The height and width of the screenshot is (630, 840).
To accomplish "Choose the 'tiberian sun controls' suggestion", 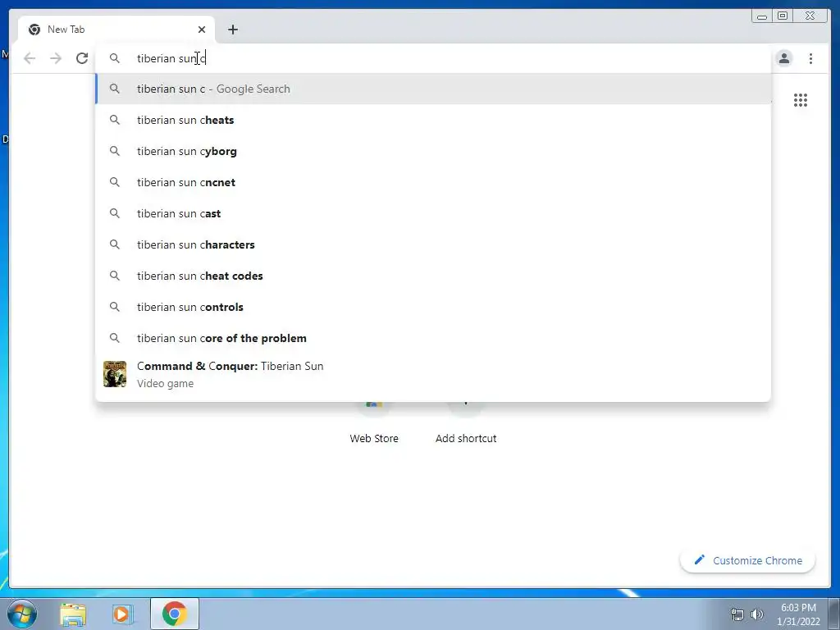I will 433,307.
